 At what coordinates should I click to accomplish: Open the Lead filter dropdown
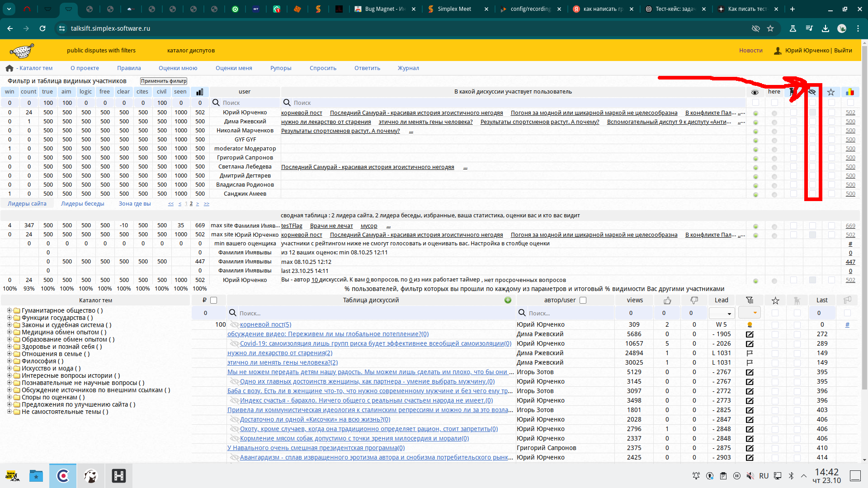[x=722, y=313]
